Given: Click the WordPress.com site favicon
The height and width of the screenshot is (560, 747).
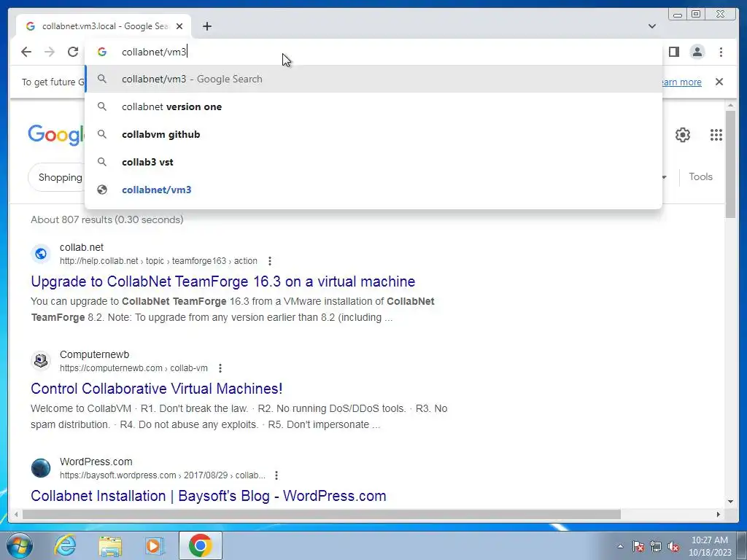Looking at the screenshot, I should (x=41, y=468).
